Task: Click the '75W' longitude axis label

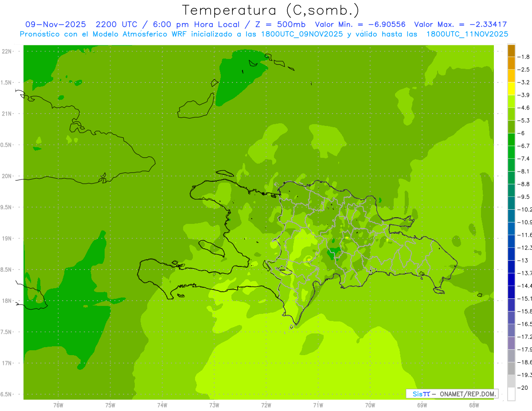Action: tap(110, 405)
